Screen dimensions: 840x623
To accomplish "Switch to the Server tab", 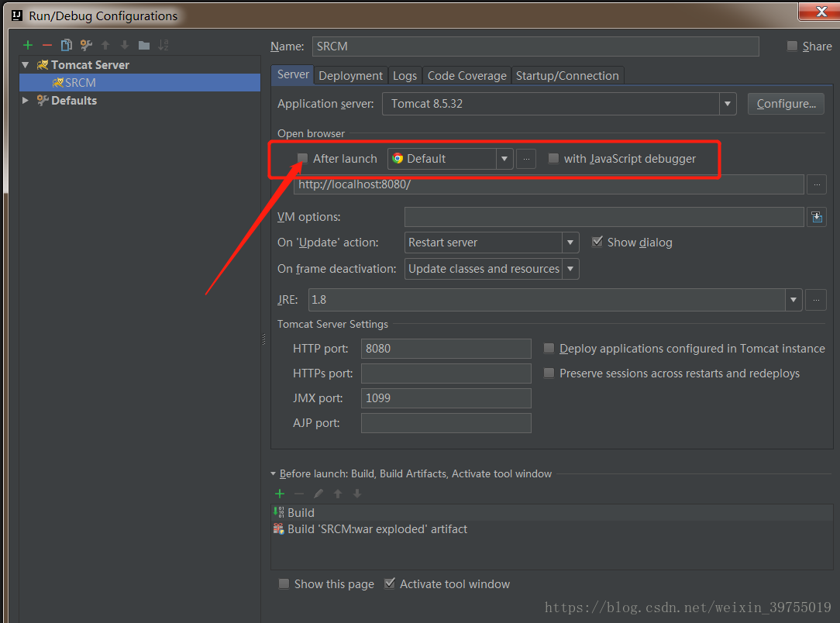I will pos(293,74).
